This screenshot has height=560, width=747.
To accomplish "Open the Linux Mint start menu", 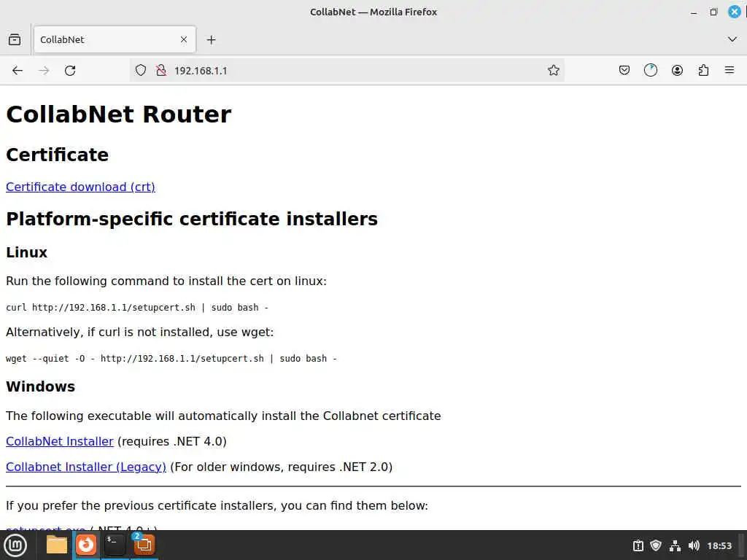I will coord(15,545).
